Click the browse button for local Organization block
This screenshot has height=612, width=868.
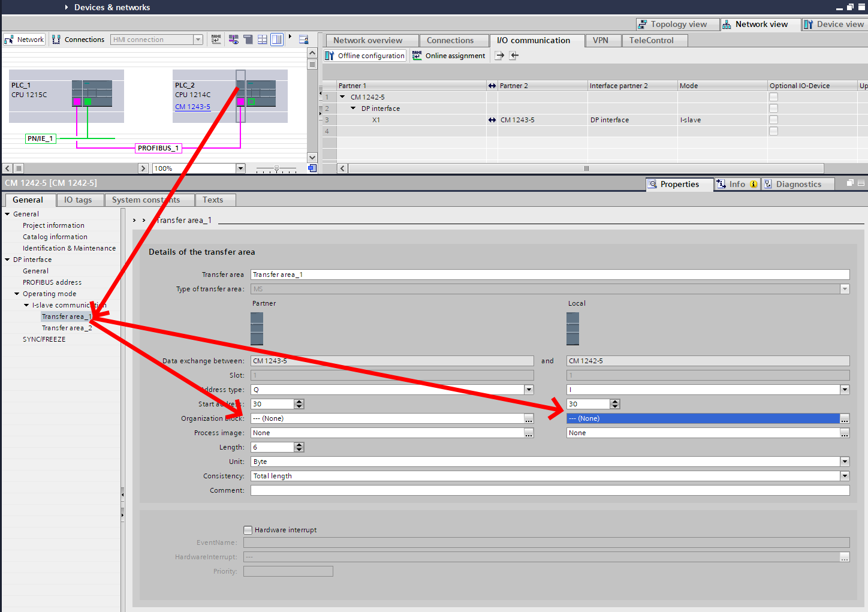click(x=845, y=418)
